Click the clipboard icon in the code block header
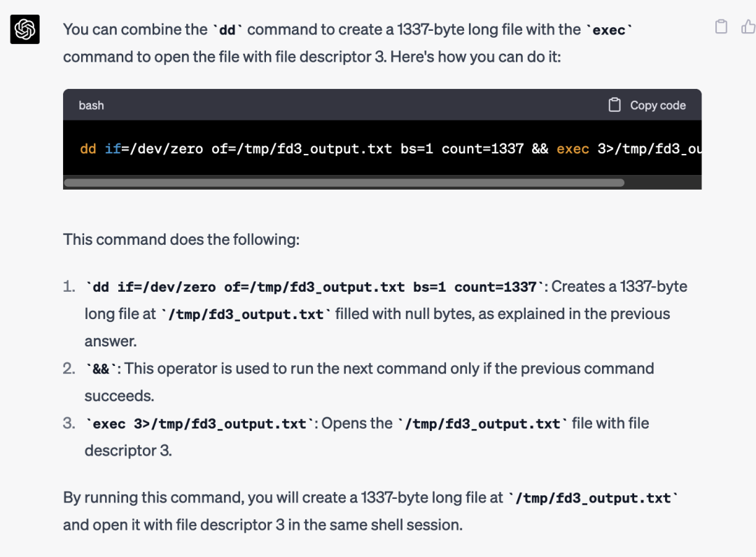Screen dimensions: 756x557 coord(615,105)
